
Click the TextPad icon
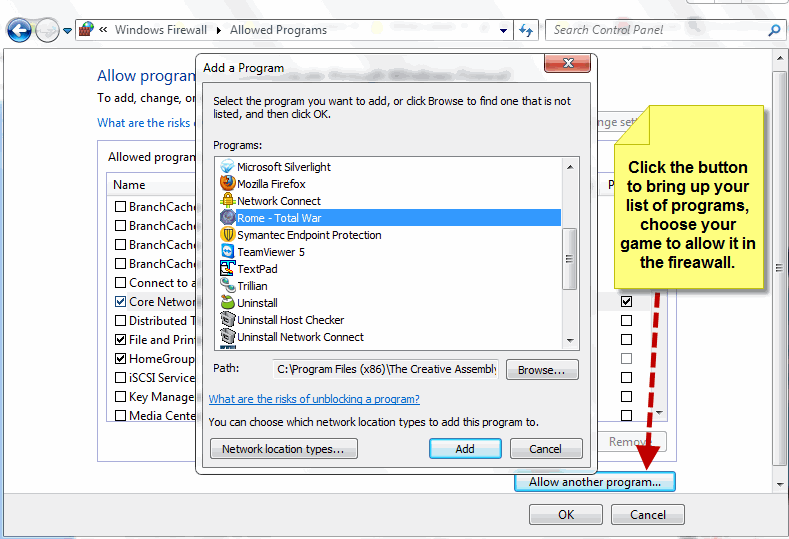[x=227, y=269]
